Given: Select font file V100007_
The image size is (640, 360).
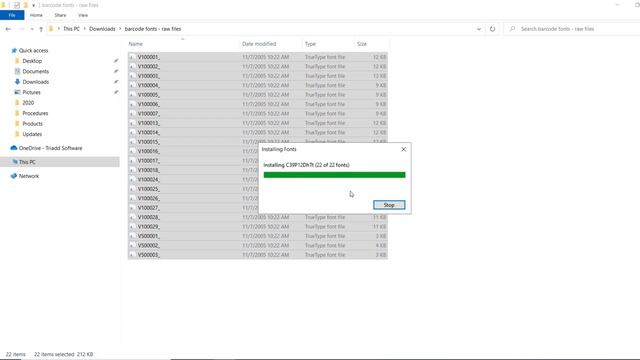Looking at the screenshot, I should (258, 113).
